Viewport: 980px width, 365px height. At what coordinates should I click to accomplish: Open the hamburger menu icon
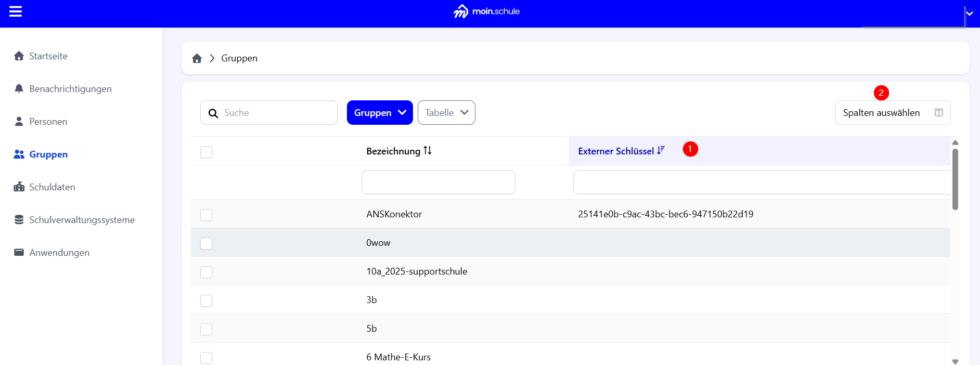(16, 11)
